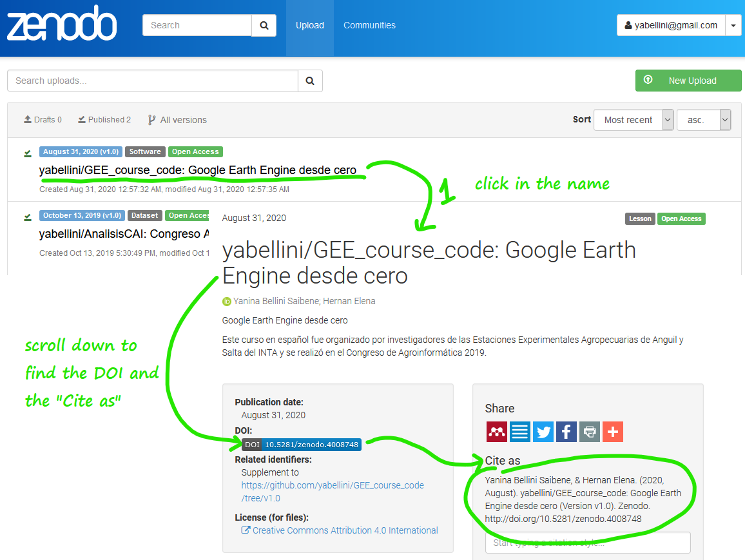Click the Zenodo logo
This screenshot has height=560, width=745.
coord(62,24)
